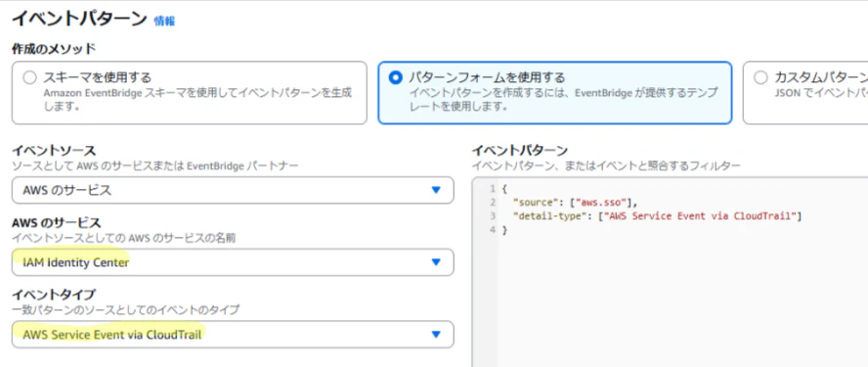This screenshot has height=367, width=868.
Task: Select the パターンフォームを使用する radio option
Action: click(x=395, y=77)
